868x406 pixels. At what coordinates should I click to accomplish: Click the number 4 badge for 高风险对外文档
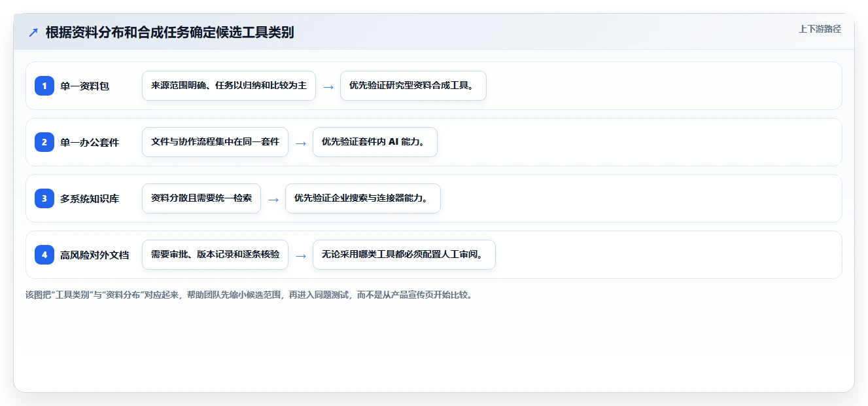coord(44,255)
